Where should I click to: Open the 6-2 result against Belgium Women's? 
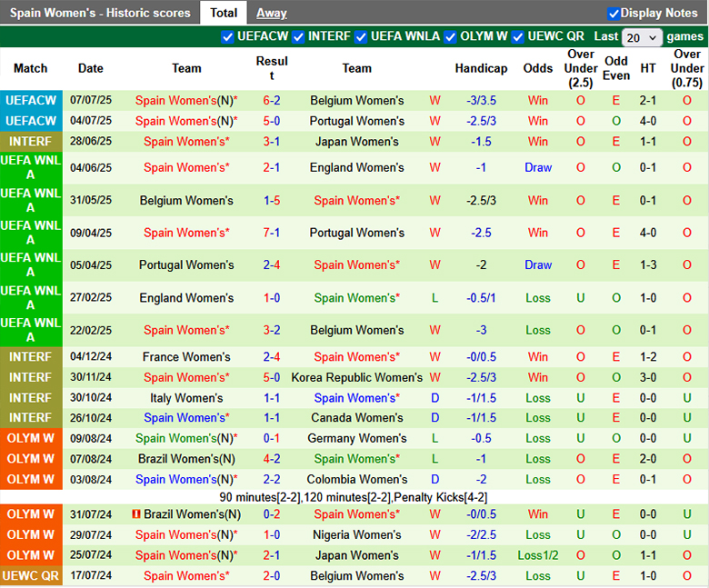[272, 100]
